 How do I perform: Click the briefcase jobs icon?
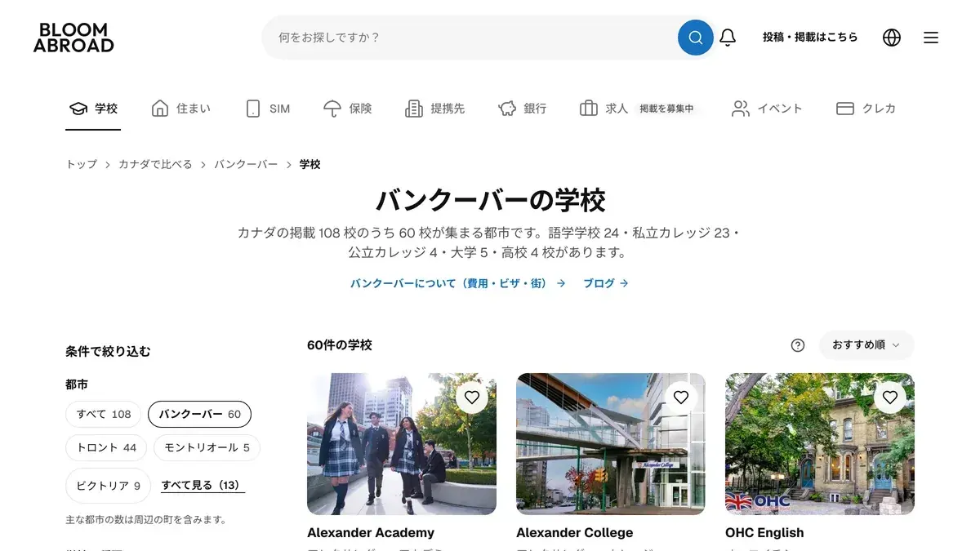coord(589,109)
